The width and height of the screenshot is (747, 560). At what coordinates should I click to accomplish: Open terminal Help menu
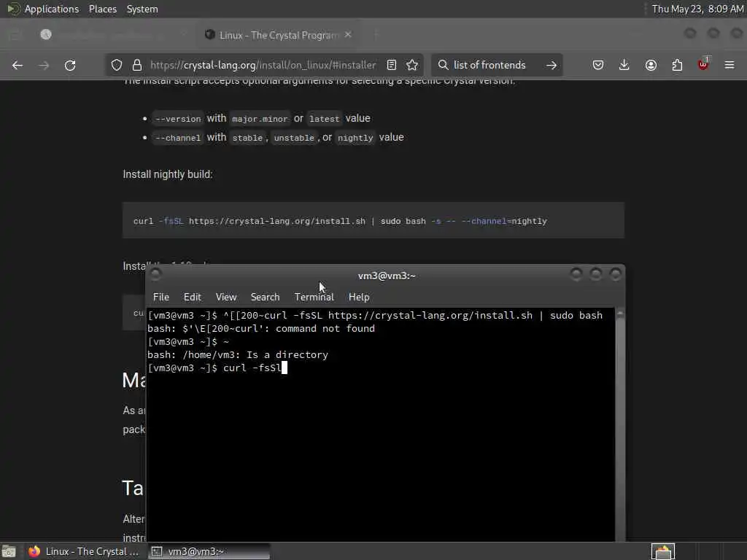tap(359, 297)
